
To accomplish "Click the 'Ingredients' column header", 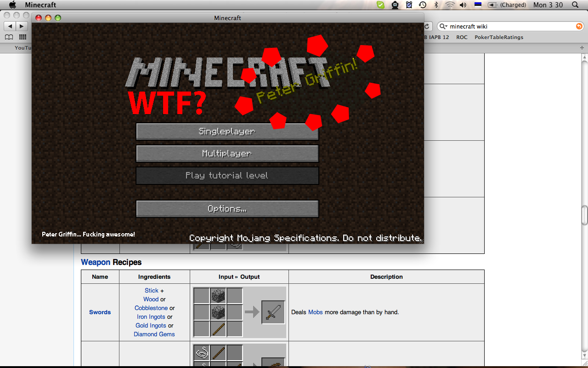I will 154,277.
